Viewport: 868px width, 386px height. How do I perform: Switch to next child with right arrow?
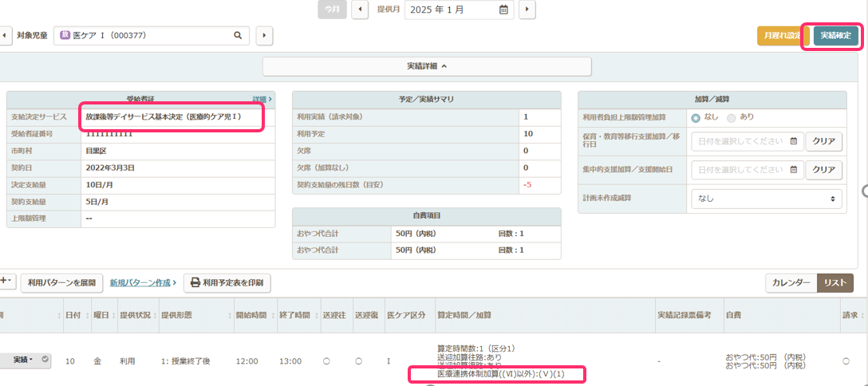[264, 36]
